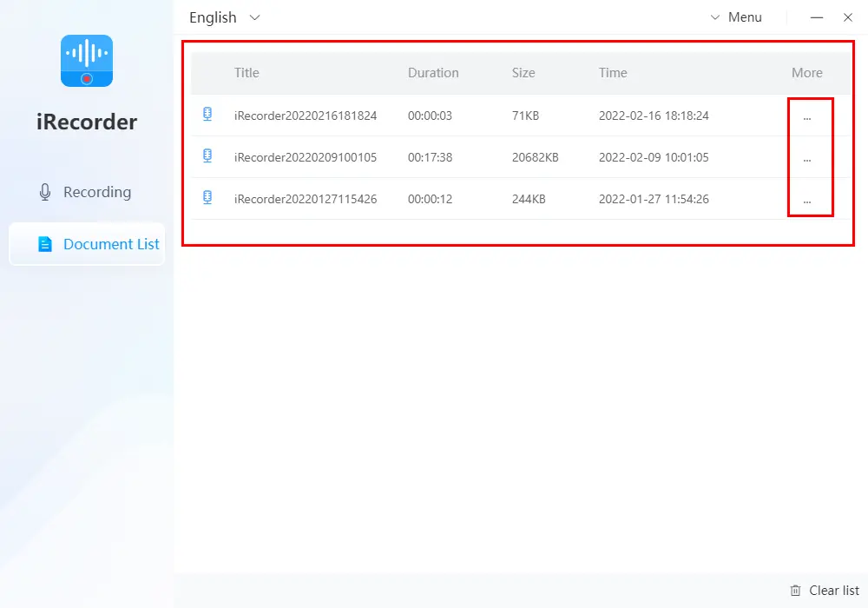This screenshot has width=868, height=608.
Task: Clear list of recordings
Action: tap(833, 591)
